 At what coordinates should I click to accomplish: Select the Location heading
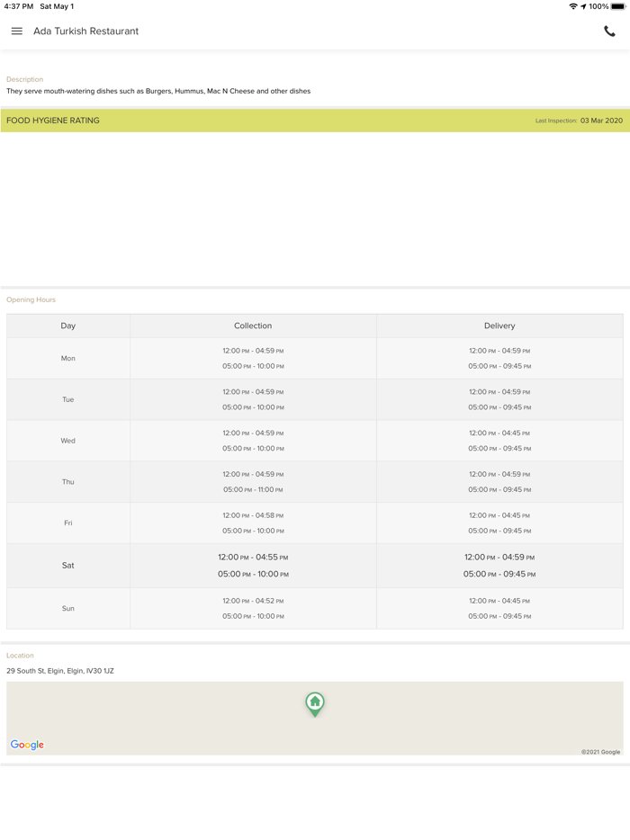(x=20, y=656)
